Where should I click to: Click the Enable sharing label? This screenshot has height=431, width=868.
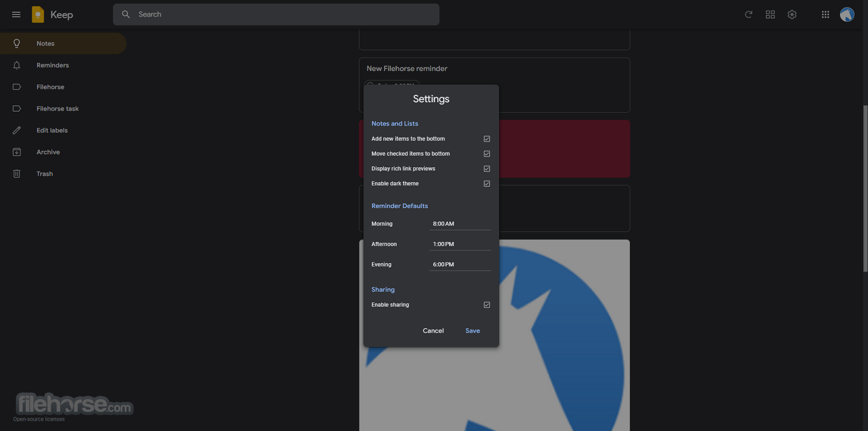click(390, 305)
